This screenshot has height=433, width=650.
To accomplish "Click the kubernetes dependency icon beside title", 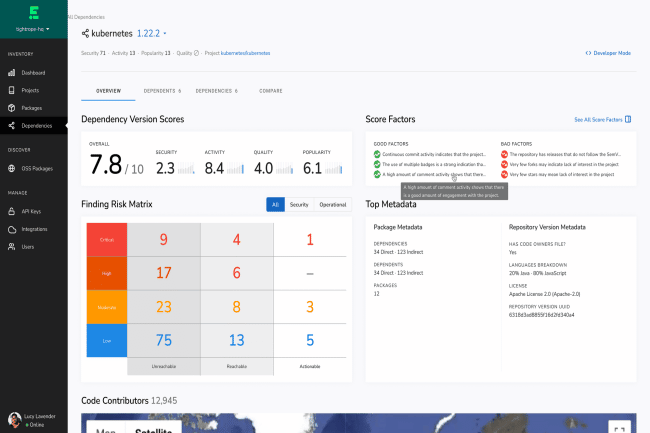I will [x=85, y=34].
